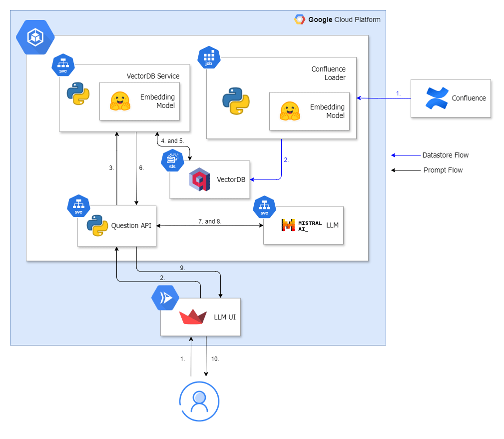This screenshot has height=439, width=504.
Task: Click the "4. and 5." step label
Action: 172,140
